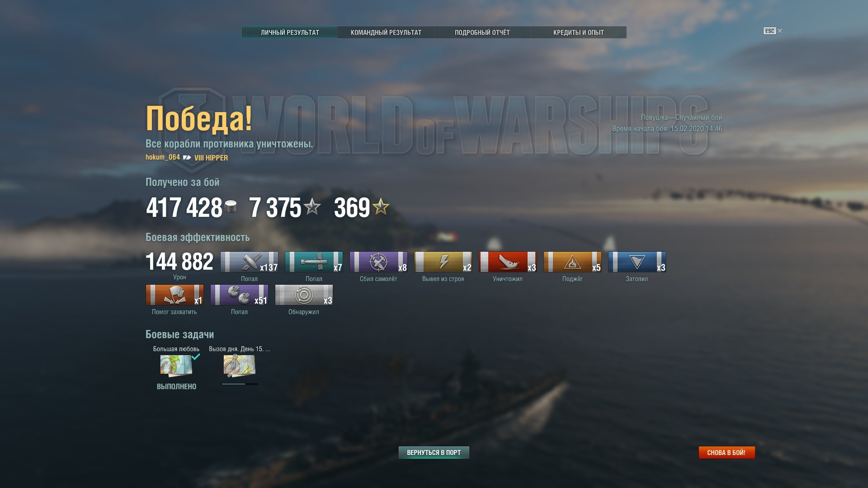The image size is (868, 488).
Task: Open the Кредиты и опыт tab
Action: pos(578,33)
